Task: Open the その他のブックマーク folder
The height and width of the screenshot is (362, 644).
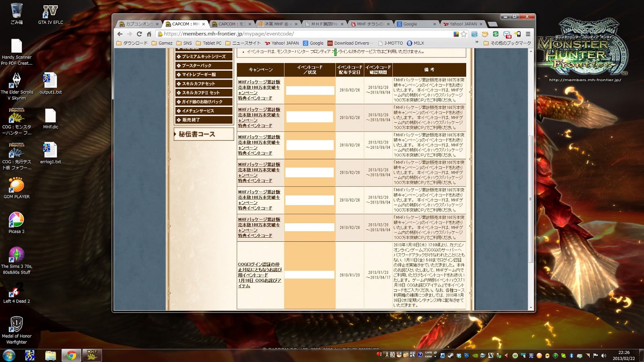Action: (x=507, y=43)
